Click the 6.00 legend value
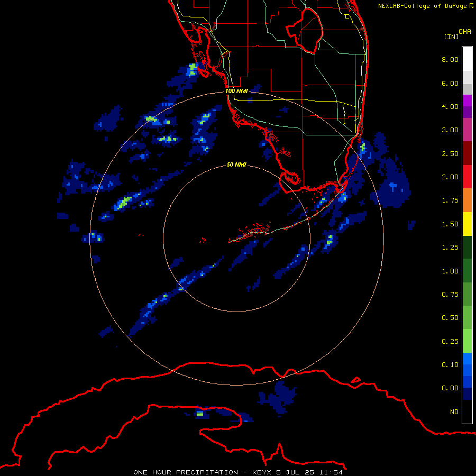 [x=450, y=83]
